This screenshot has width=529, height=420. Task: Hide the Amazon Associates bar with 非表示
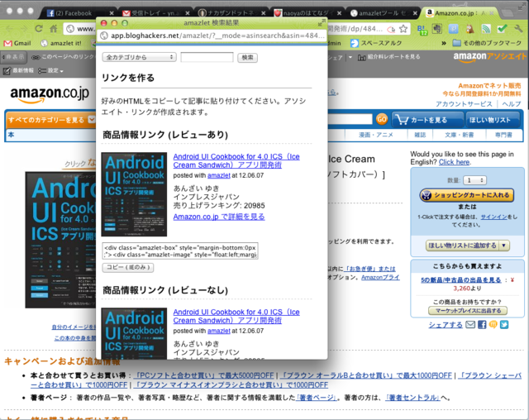point(13,57)
